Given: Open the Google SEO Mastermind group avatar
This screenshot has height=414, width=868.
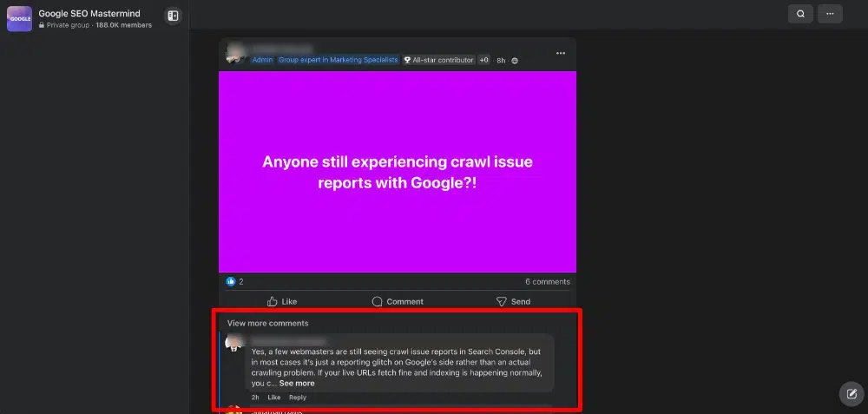Looking at the screenshot, I should tap(19, 19).
